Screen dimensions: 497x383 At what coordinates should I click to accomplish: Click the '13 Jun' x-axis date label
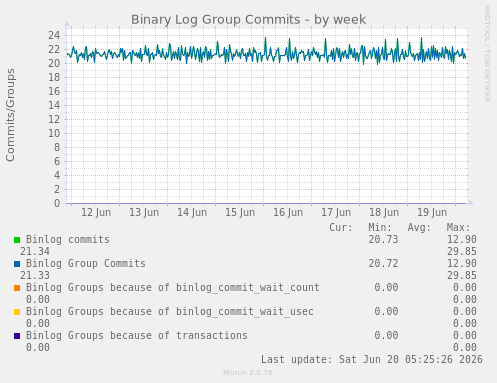click(x=144, y=212)
